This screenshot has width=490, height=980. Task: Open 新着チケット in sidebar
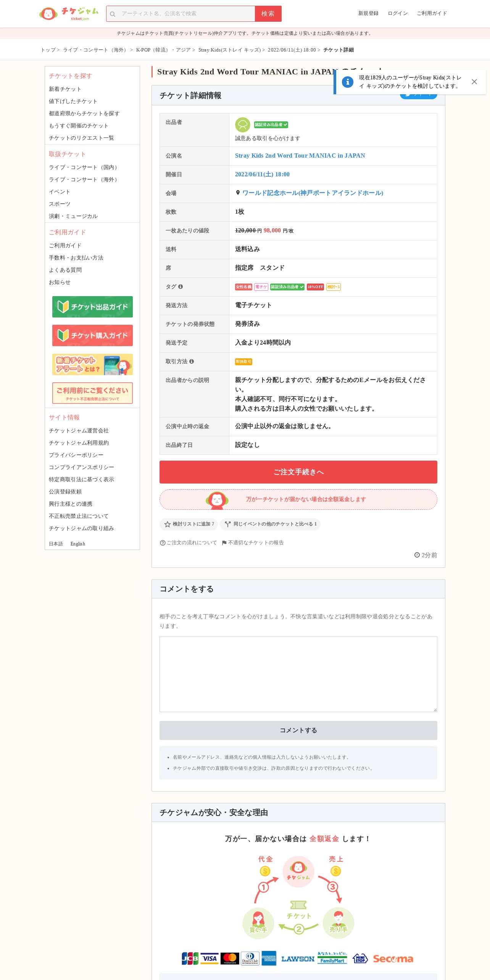pos(65,89)
